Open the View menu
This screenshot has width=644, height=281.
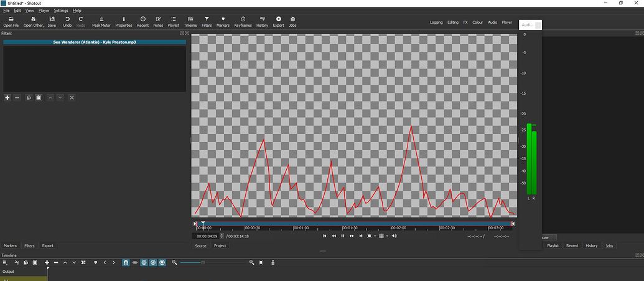point(30,11)
